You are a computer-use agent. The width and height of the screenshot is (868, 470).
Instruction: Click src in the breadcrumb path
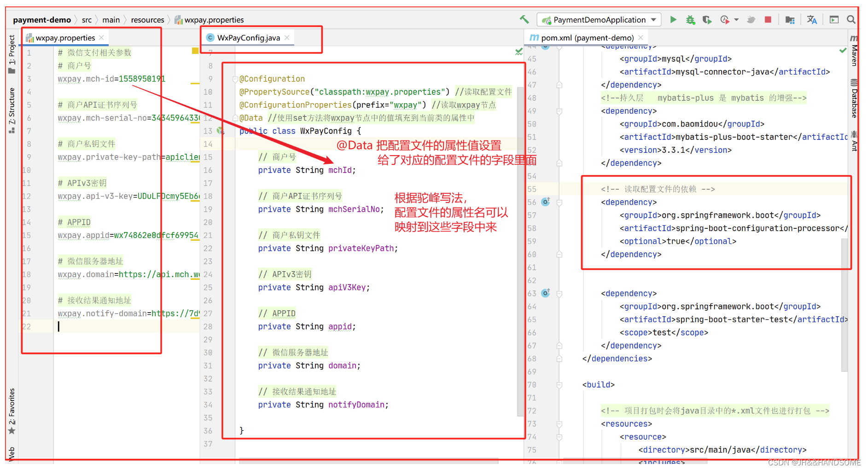point(87,20)
